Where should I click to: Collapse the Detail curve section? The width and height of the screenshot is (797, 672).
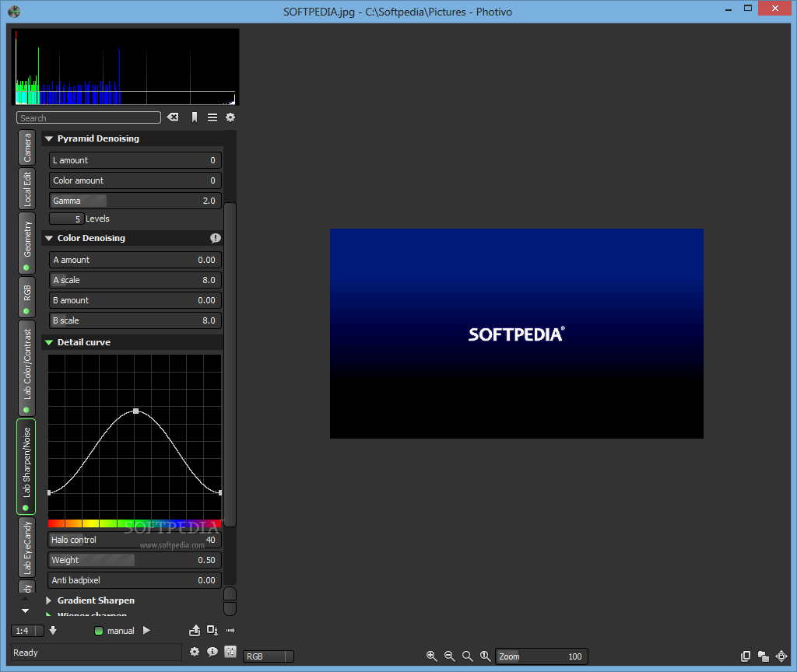tap(49, 342)
